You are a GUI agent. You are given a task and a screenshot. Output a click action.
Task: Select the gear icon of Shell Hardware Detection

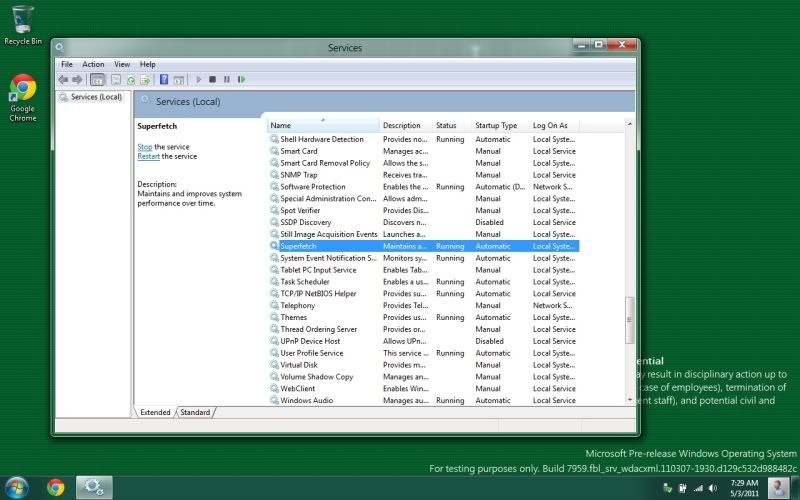coord(274,139)
